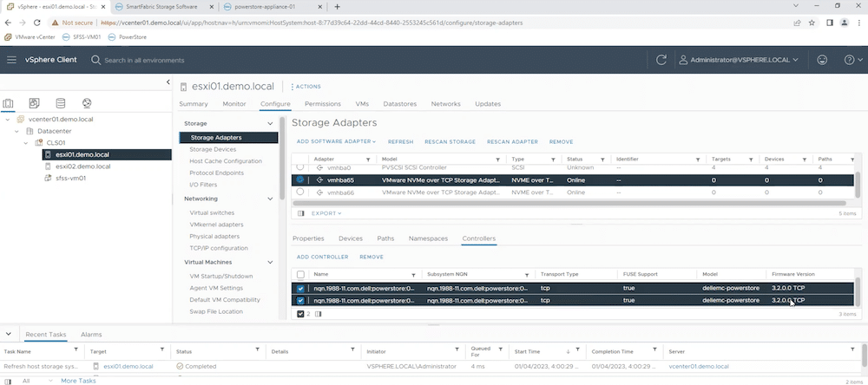This screenshot has height=385, width=868.
Task: Uncheck the first controller row checkbox
Action: click(x=300, y=288)
